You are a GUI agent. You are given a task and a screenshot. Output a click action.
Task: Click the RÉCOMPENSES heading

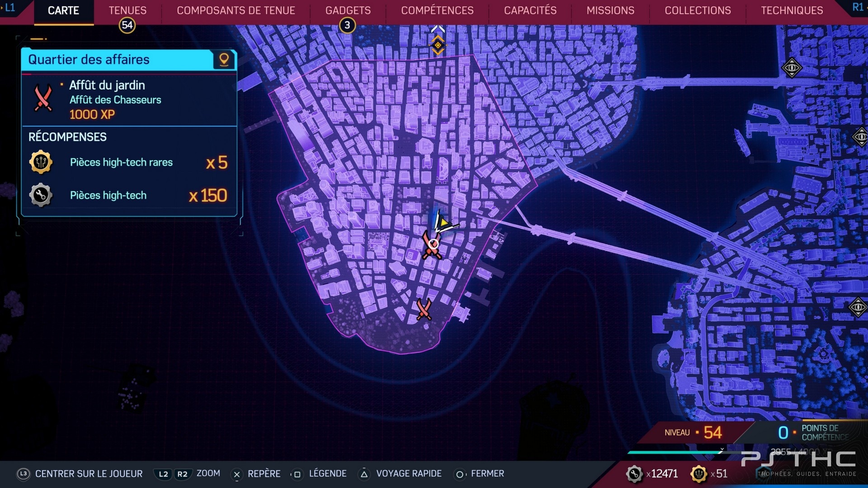[67, 137]
